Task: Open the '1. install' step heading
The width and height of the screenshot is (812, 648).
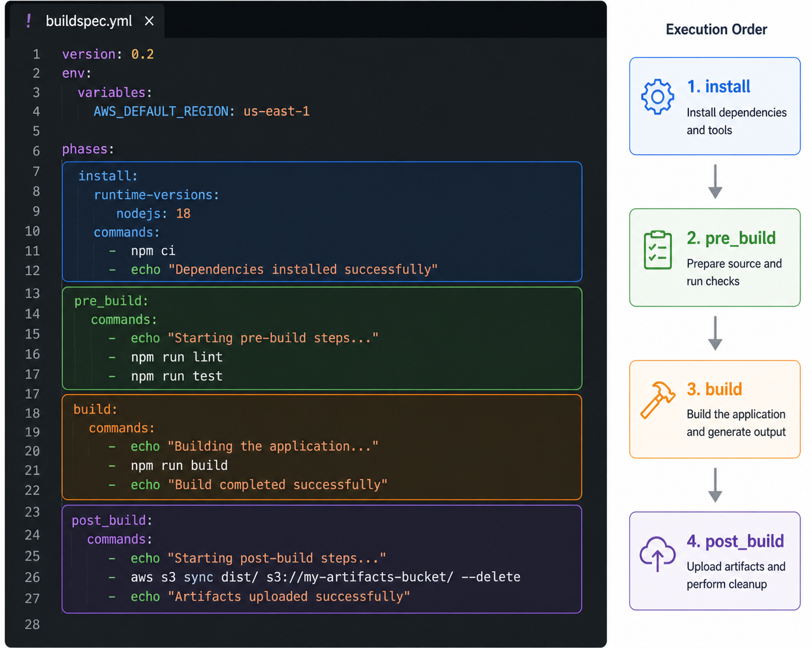Action: tap(718, 86)
